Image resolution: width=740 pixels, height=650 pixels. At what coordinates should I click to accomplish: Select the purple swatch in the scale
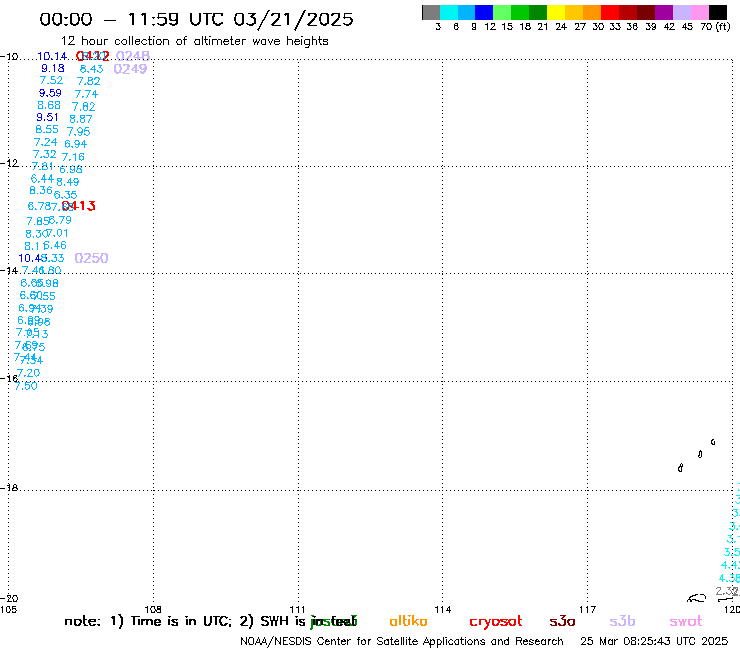pos(664,12)
